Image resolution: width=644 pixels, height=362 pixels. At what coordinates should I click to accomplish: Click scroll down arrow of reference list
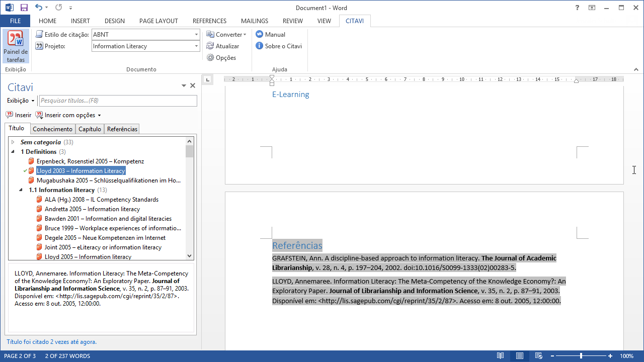[189, 256]
